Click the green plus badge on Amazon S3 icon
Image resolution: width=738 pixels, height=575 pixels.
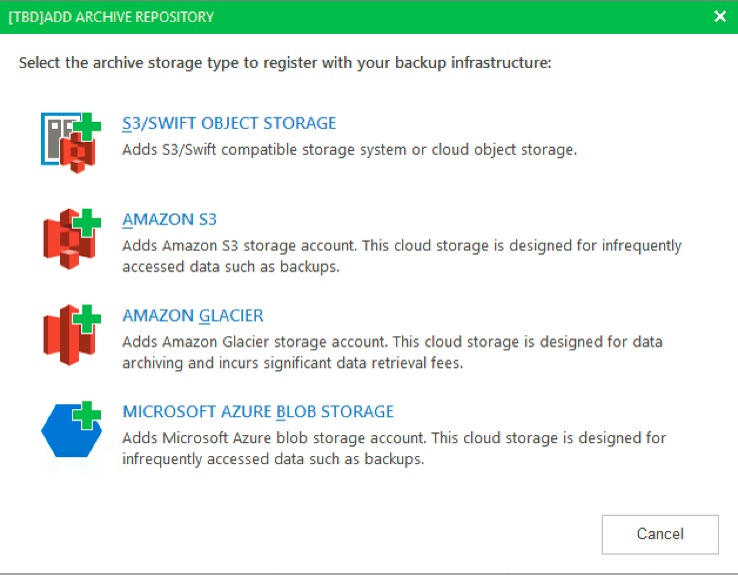[x=86, y=222]
